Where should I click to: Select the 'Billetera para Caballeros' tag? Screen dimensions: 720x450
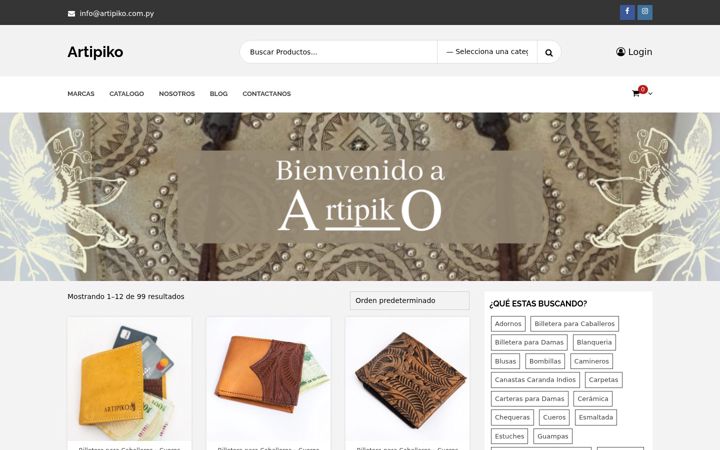(x=574, y=324)
